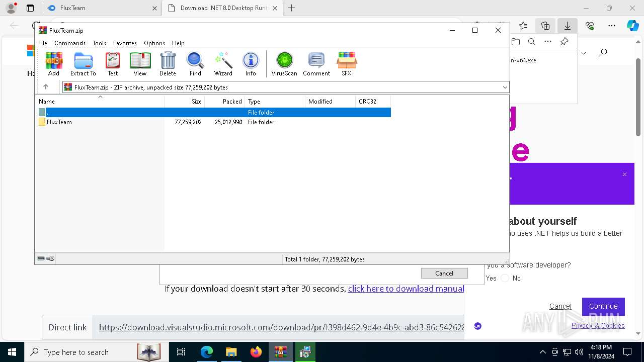
Task: Click the Cancel button below WinRAR window
Action: [x=444, y=273]
